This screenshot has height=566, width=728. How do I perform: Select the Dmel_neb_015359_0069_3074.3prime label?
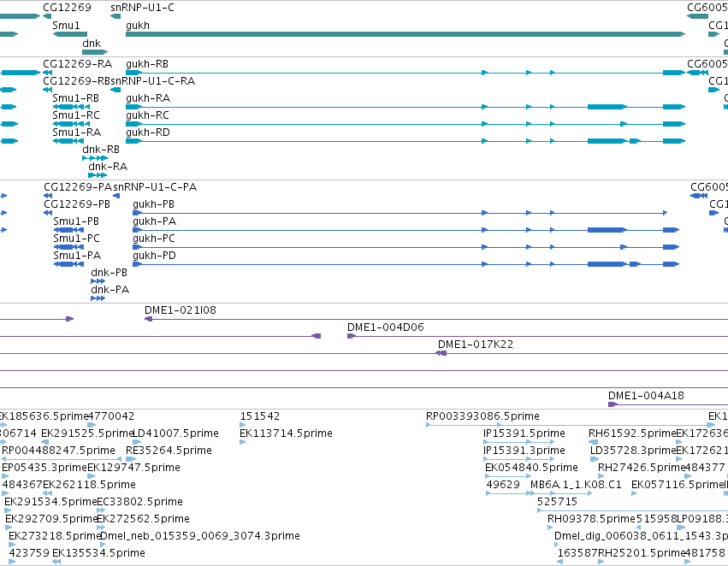(x=199, y=537)
